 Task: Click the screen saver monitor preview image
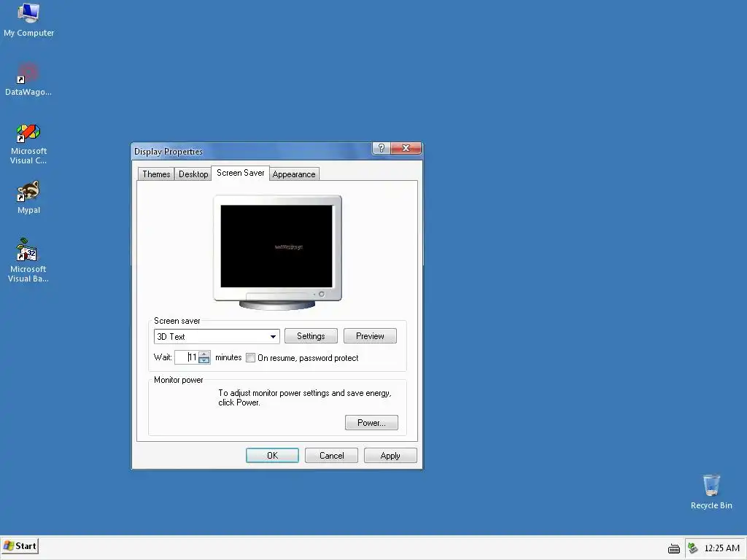[277, 252]
